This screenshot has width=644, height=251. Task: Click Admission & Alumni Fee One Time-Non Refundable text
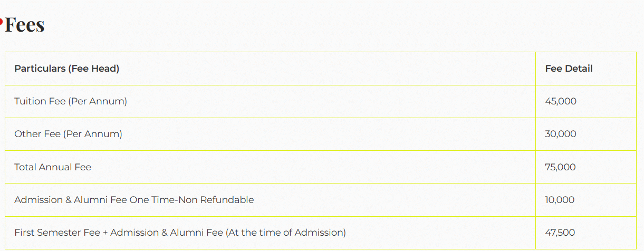(x=134, y=200)
